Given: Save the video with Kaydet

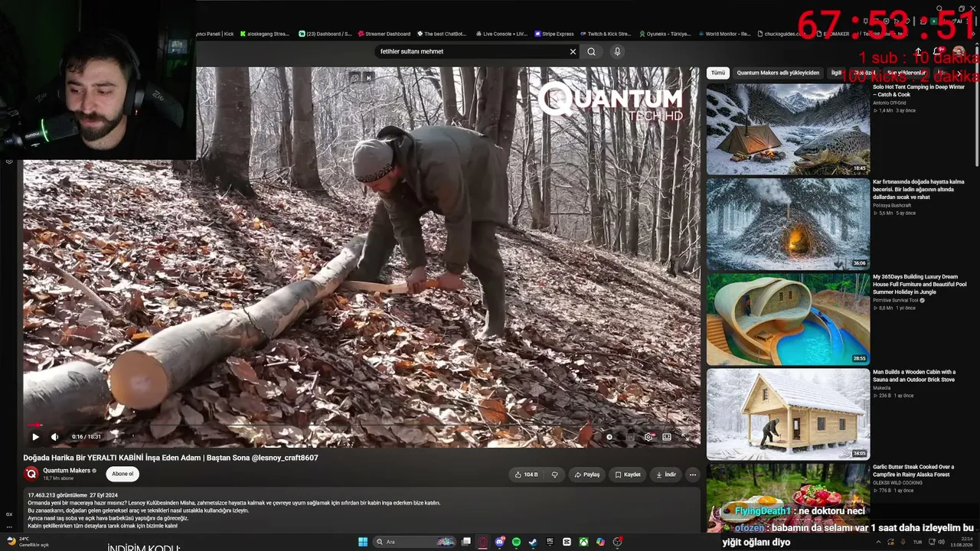Looking at the screenshot, I should [x=628, y=474].
